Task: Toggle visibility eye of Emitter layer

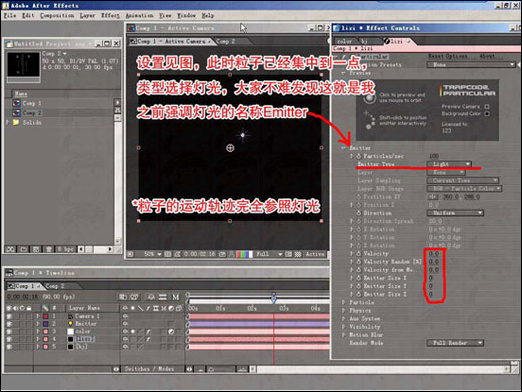Action: click(9, 324)
